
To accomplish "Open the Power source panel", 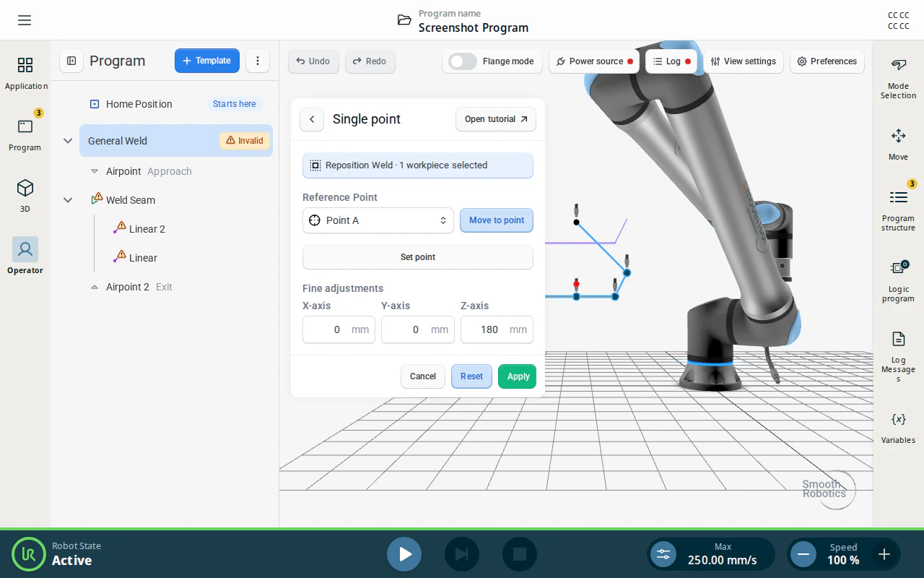I will 594,61.
